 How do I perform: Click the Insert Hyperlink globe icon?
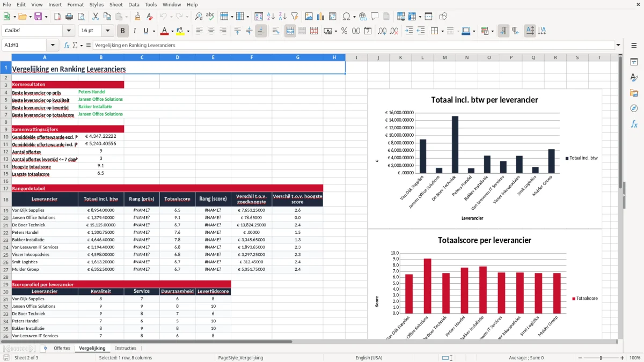pos(363,17)
